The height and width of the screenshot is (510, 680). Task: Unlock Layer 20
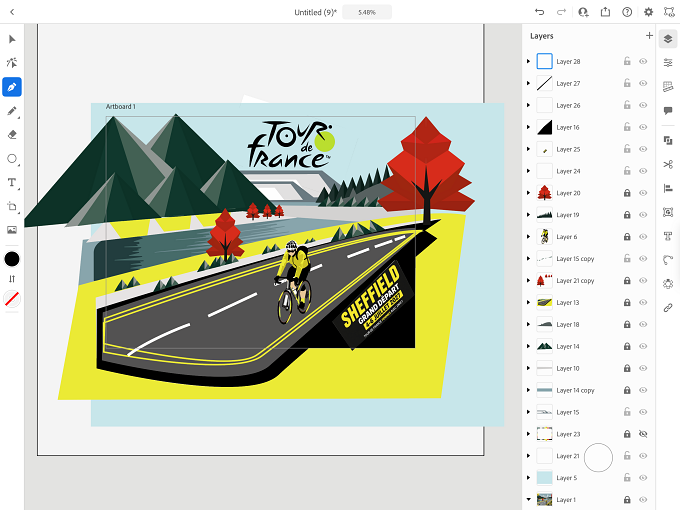click(x=627, y=193)
